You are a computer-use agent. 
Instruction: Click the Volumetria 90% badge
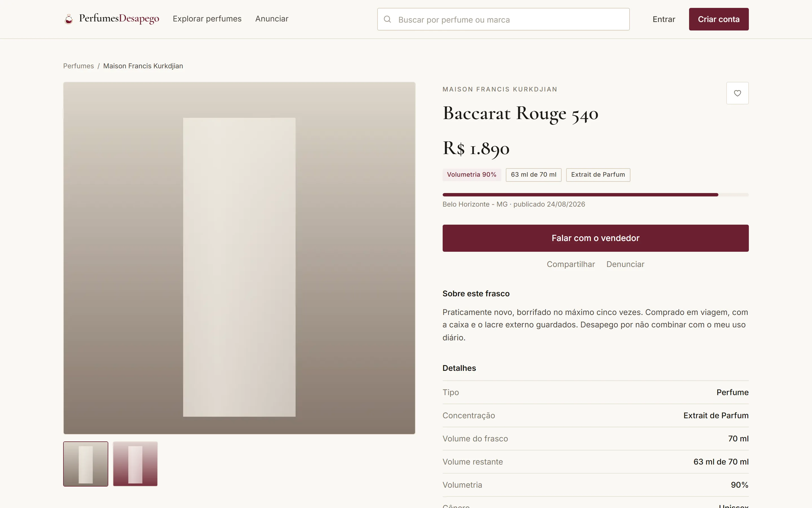472,175
